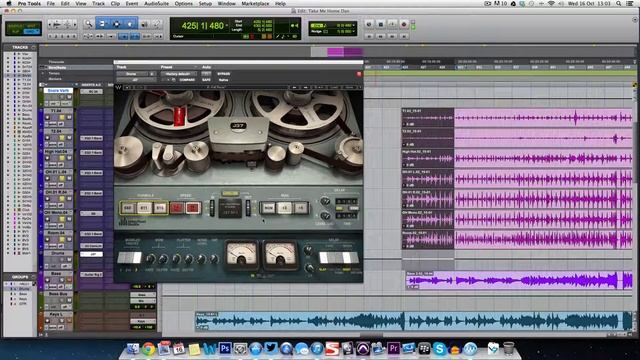Image resolution: width=640 pixels, height=360 pixels.
Task: Close the J37 plugin with the red button
Action: [x=359, y=74]
